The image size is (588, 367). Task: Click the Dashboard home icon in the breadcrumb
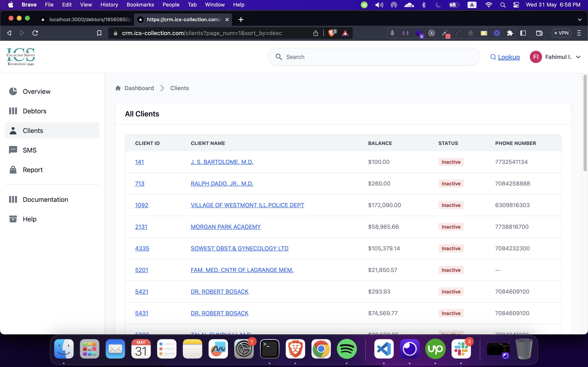point(118,88)
